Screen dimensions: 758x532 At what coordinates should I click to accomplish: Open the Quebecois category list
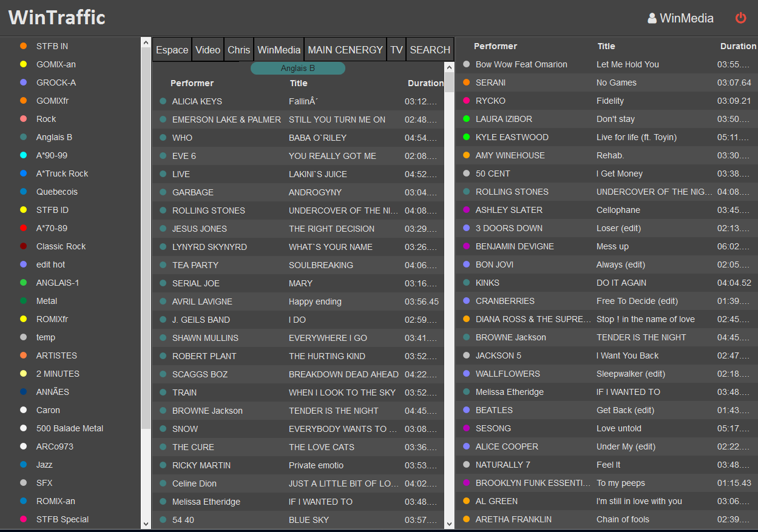57,192
